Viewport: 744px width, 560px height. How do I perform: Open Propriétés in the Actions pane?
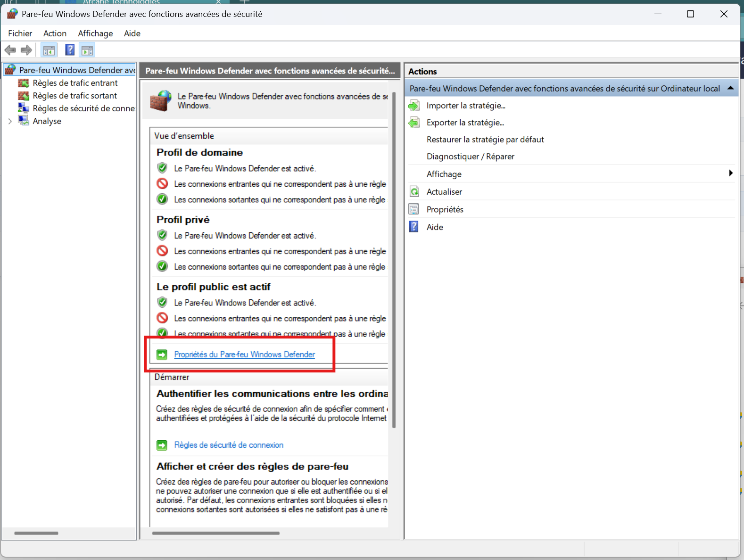pyautogui.click(x=445, y=209)
